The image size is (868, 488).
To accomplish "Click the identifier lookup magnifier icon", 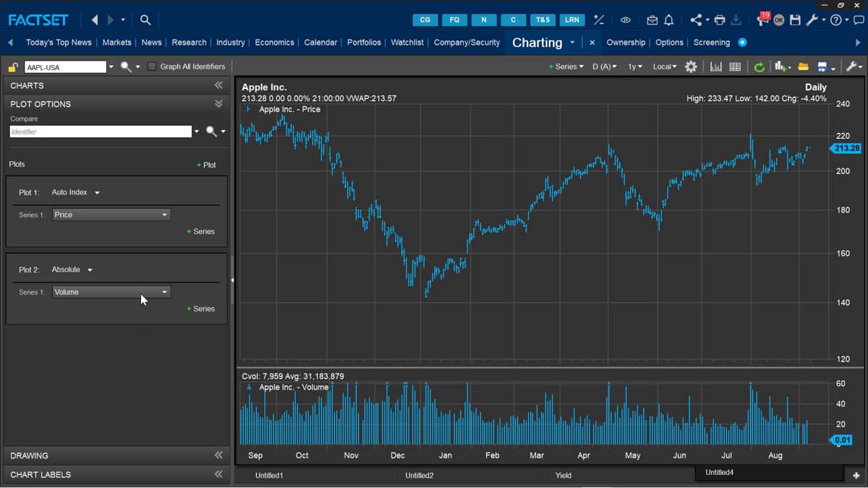I will [x=126, y=67].
